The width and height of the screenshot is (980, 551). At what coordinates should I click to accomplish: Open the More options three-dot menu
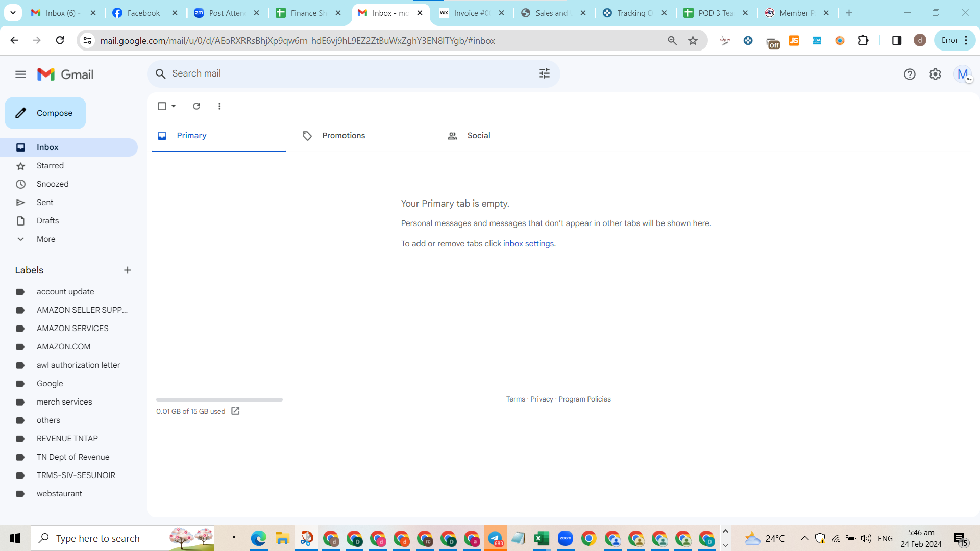pos(219,106)
